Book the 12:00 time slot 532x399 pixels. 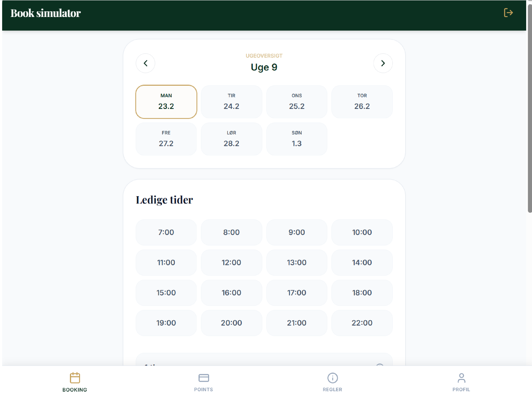(231, 263)
